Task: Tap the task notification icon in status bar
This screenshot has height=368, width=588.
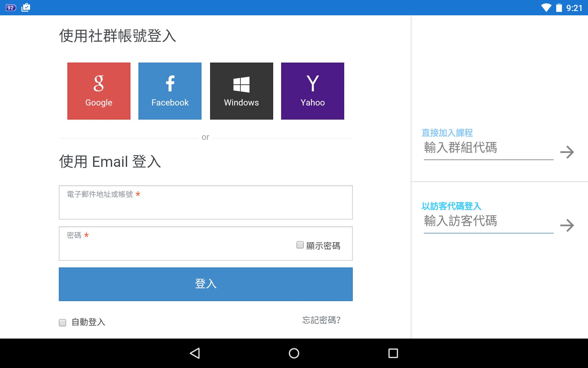Action: [x=26, y=7]
